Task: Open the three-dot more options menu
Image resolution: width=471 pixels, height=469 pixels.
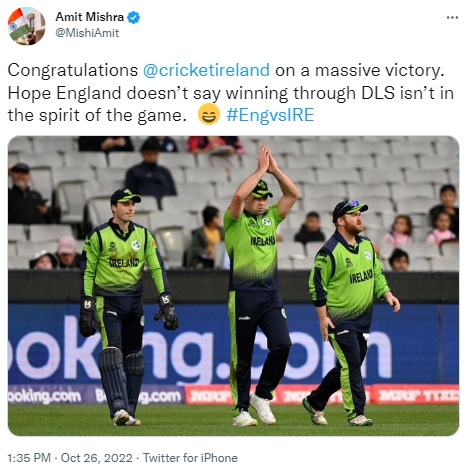Action: 452,17
